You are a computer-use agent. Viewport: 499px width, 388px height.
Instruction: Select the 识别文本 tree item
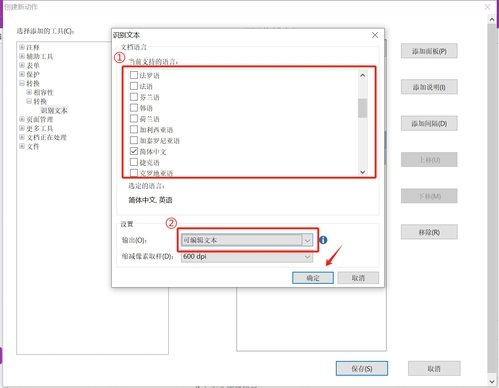54,110
